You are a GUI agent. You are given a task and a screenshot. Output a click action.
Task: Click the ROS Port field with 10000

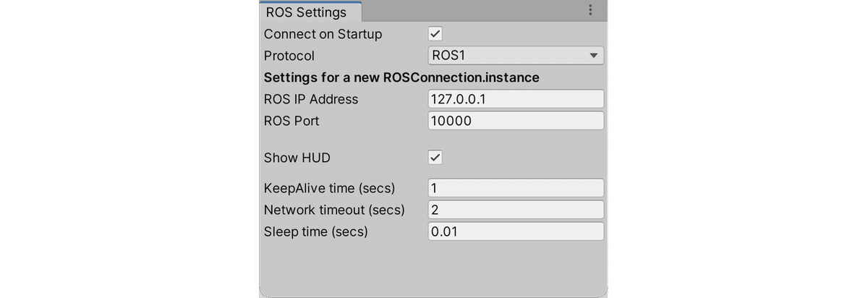coord(516,121)
